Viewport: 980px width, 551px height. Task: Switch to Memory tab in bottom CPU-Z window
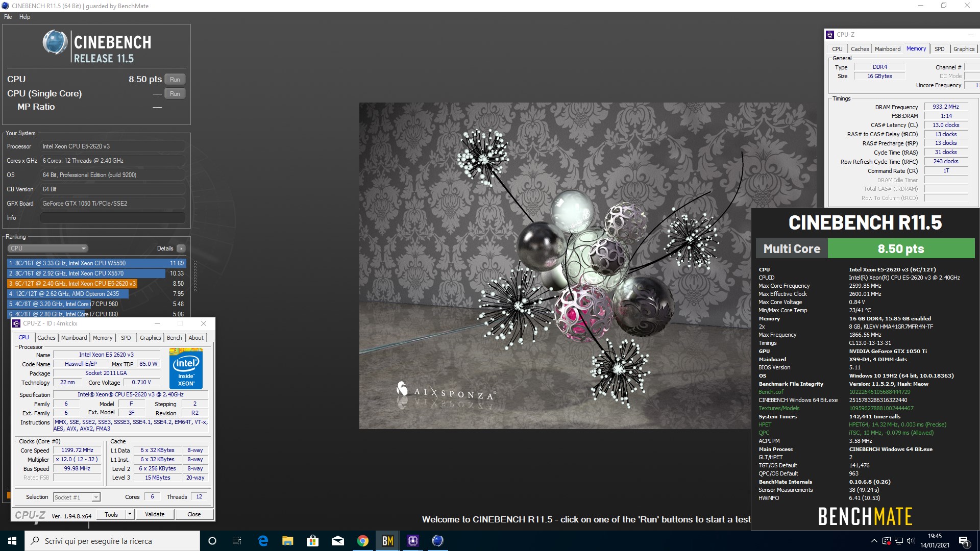tap(103, 338)
